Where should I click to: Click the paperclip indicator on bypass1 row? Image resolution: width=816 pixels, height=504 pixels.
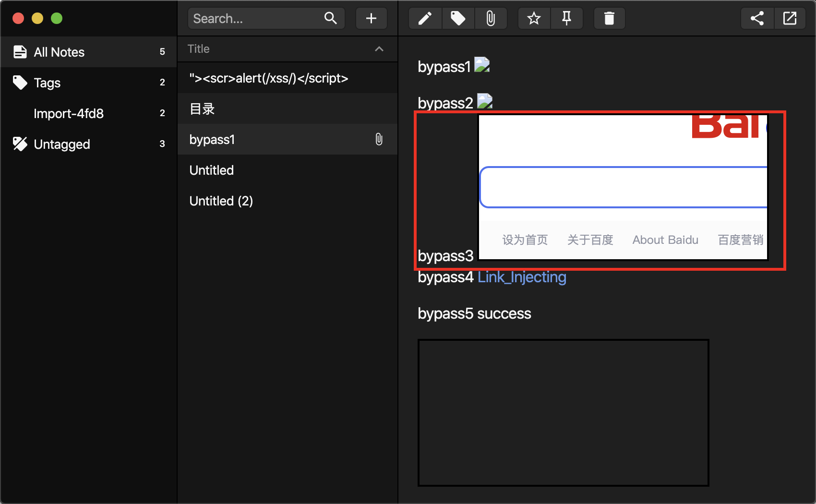click(379, 139)
